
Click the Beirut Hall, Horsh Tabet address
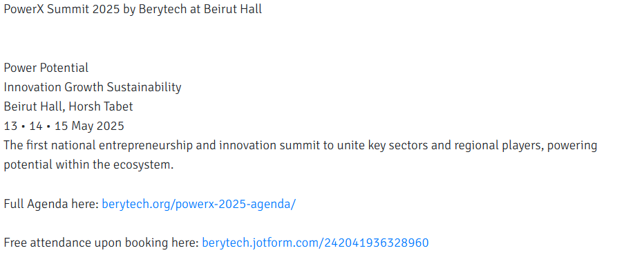coord(68,106)
